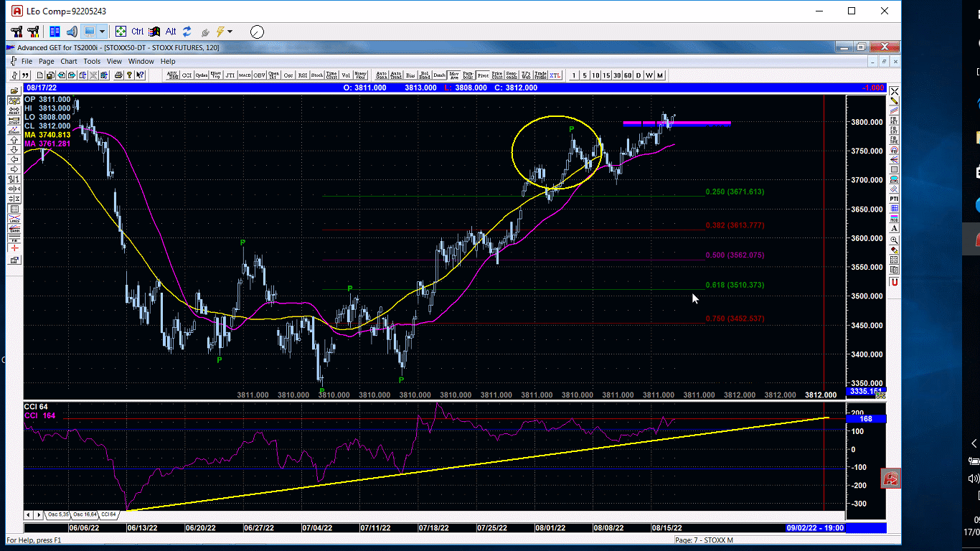Click the right tab scroll arrow
The image size is (980, 551).
38,514
